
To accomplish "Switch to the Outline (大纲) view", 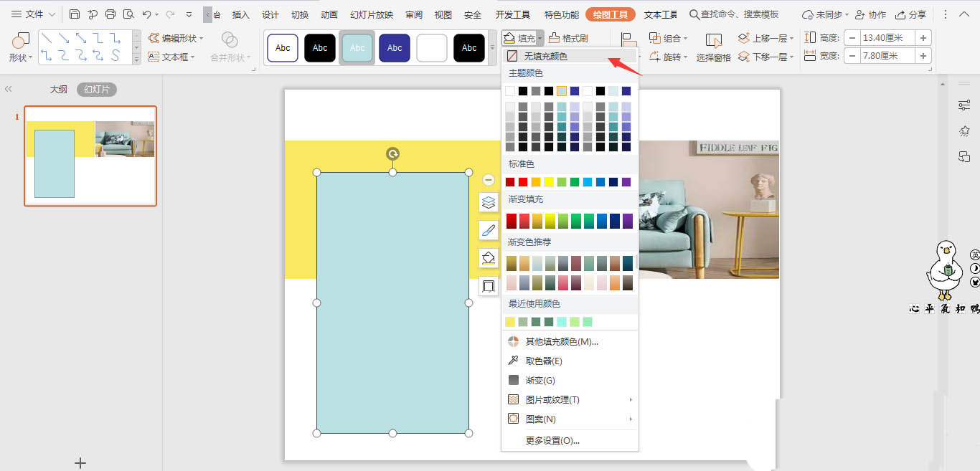I will tap(58, 90).
